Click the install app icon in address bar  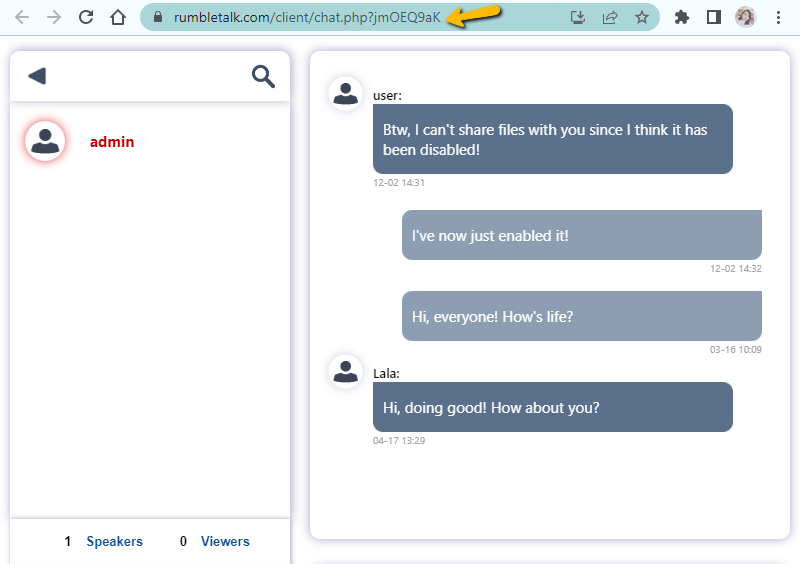pyautogui.click(x=577, y=17)
